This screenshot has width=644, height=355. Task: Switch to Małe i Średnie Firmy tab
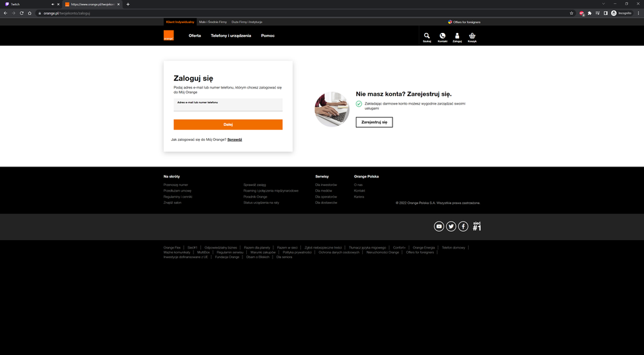(x=213, y=22)
